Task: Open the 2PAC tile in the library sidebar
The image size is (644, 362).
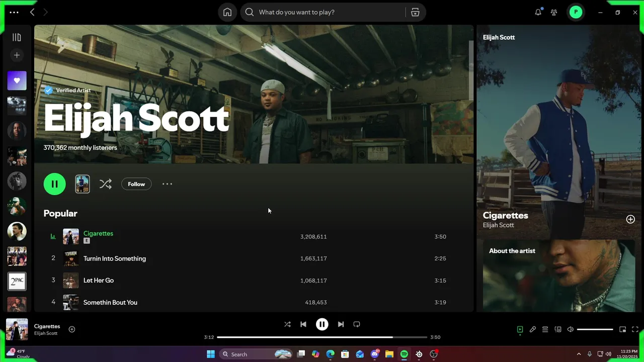Action: pos(17,281)
